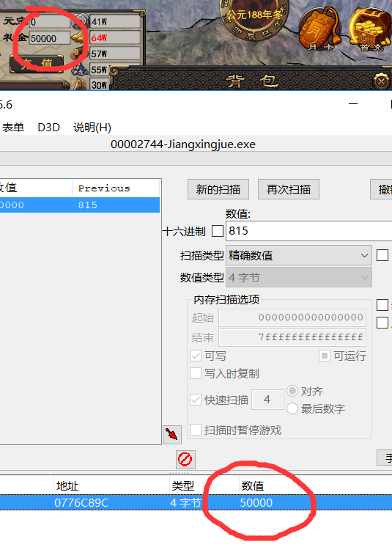Click the 公元188年冬 date medallion
Viewport: 392px width, 547px height.
click(254, 18)
